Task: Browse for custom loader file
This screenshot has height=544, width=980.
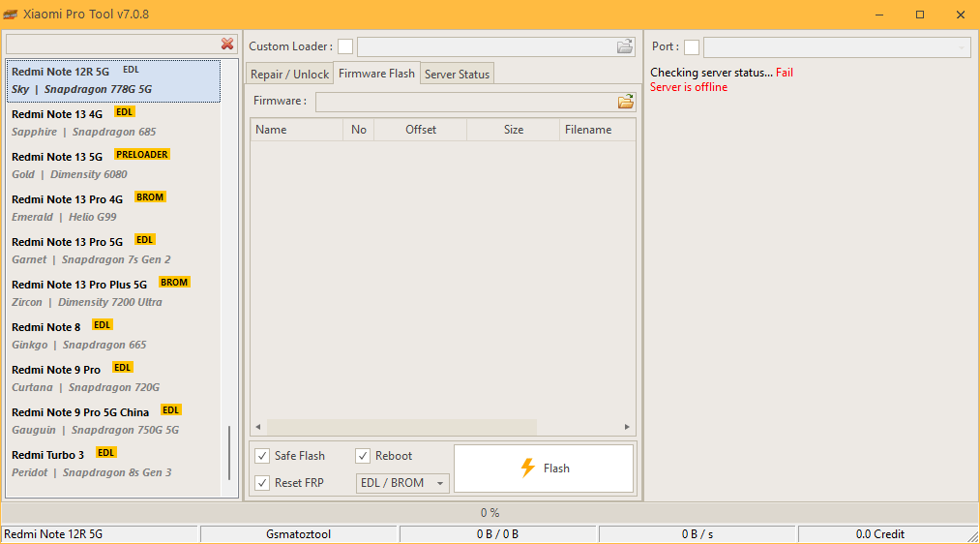Action: click(x=625, y=46)
